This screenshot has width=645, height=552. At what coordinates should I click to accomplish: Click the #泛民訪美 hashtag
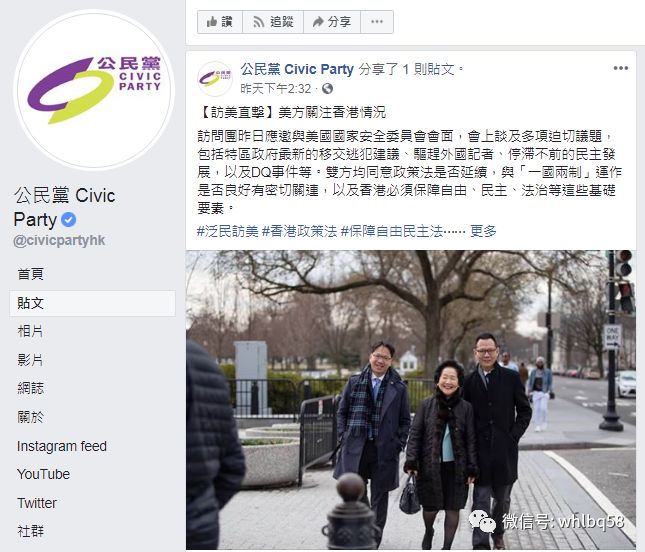point(227,231)
